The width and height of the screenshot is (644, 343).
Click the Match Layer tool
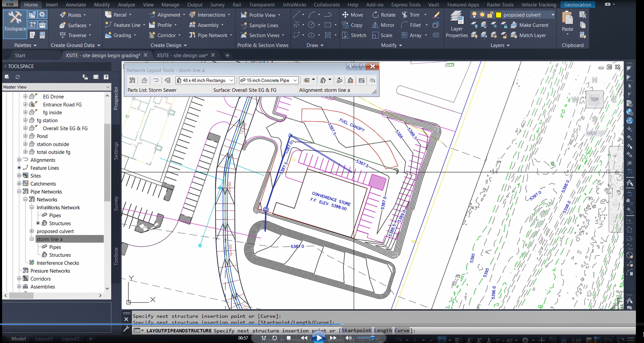[528, 35]
